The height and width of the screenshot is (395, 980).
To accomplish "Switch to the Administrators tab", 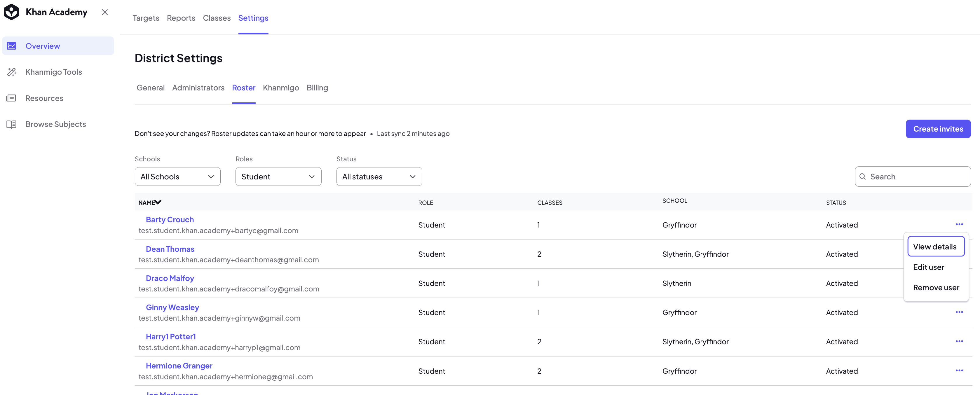I will pos(198,88).
